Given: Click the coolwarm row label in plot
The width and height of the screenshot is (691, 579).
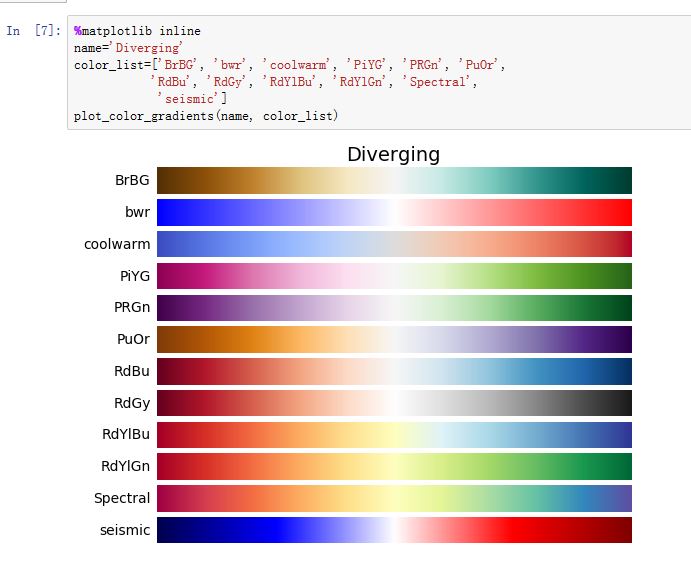Looking at the screenshot, I should [x=117, y=244].
